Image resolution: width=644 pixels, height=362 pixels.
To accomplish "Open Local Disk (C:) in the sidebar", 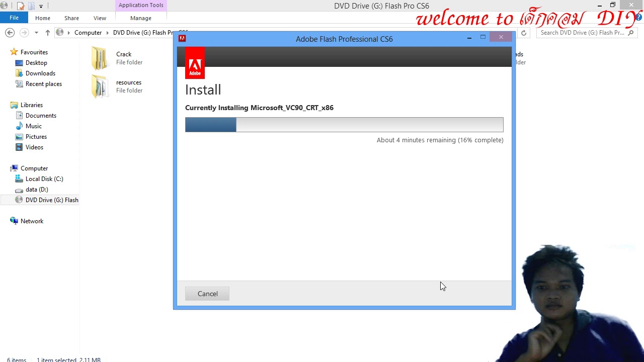I will (x=44, y=179).
